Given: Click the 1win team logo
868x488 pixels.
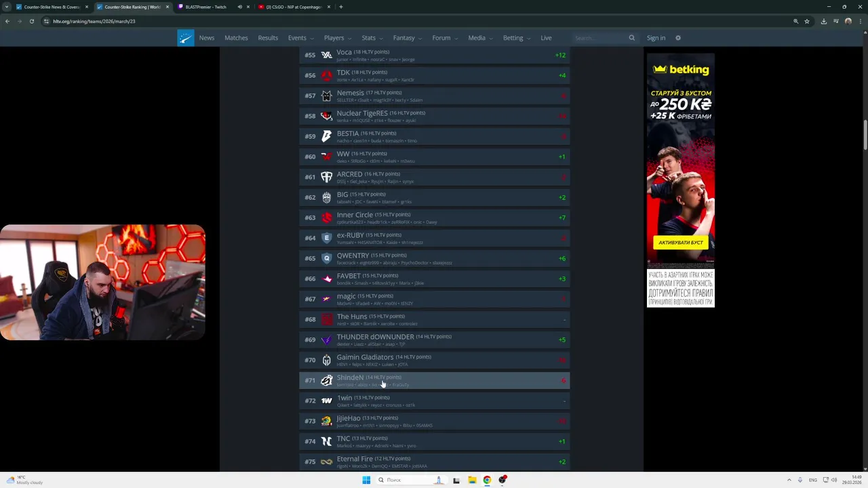Looking at the screenshot, I should click(326, 401).
